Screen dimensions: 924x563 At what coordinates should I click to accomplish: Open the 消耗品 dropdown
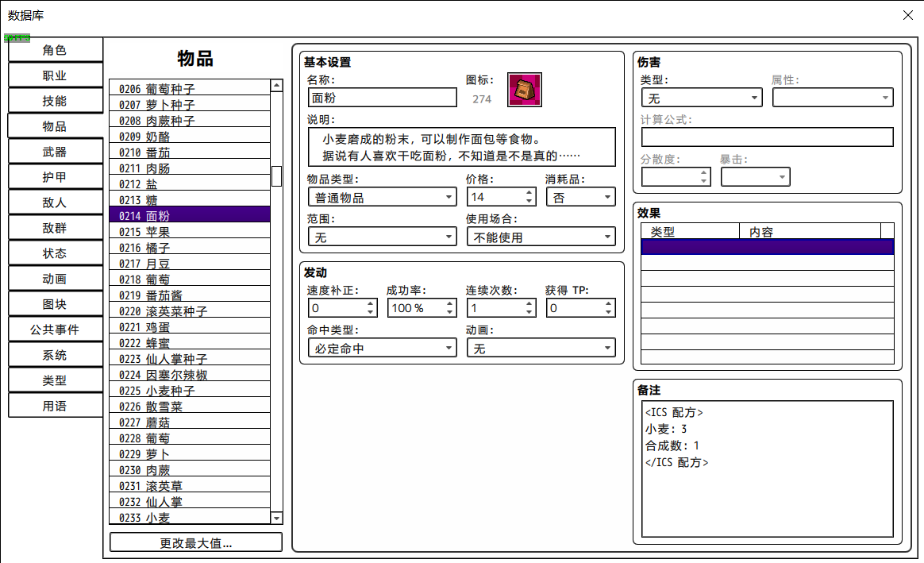click(x=580, y=197)
